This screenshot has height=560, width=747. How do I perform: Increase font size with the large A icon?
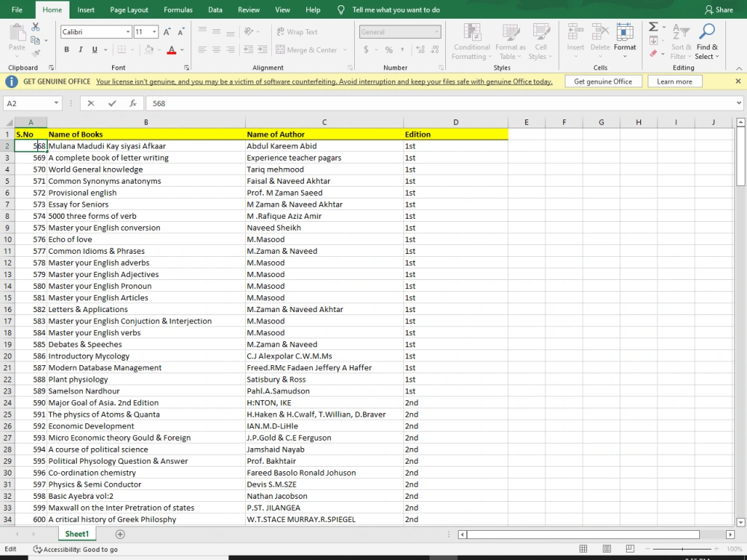(167, 32)
